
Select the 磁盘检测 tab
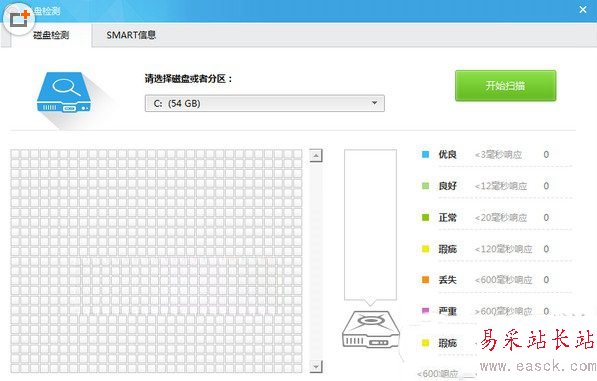coord(51,35)
